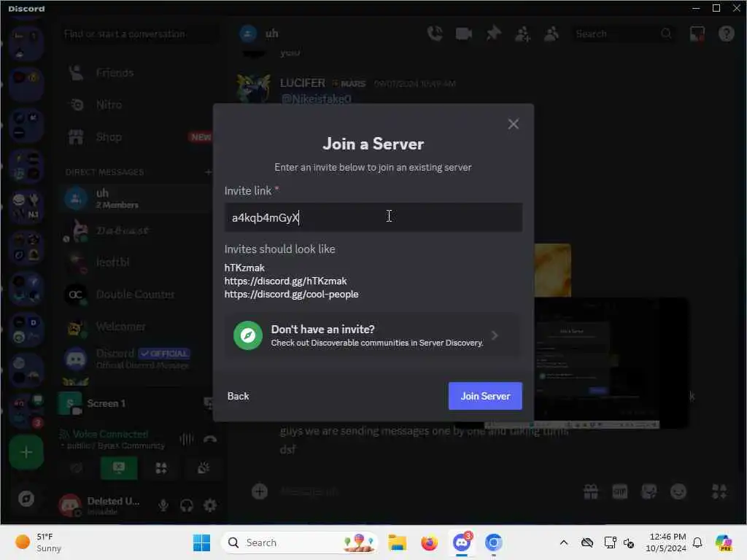Go Back in the Join a Server dialog
This screenshot has width=747, height=560.
[x=239, y=396]
